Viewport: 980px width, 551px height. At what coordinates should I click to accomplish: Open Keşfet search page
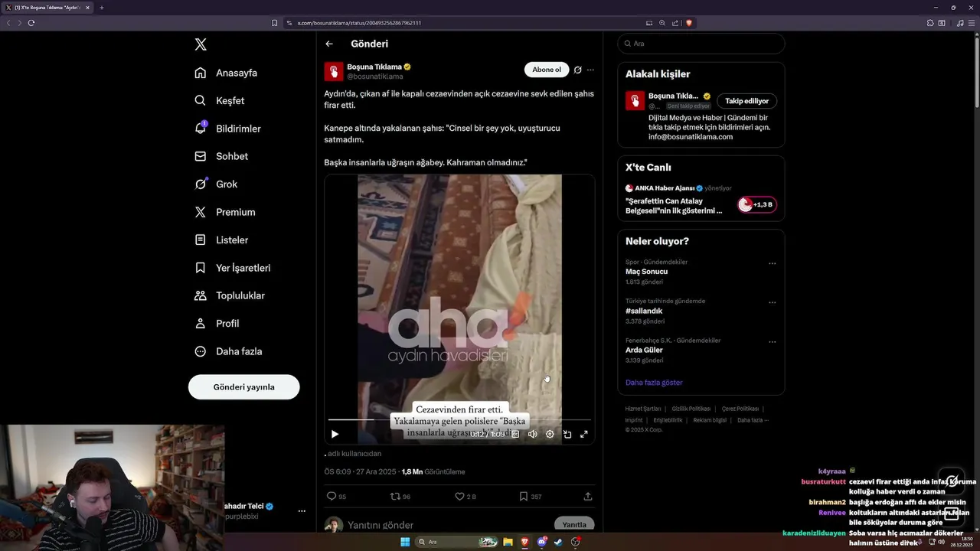220,100
